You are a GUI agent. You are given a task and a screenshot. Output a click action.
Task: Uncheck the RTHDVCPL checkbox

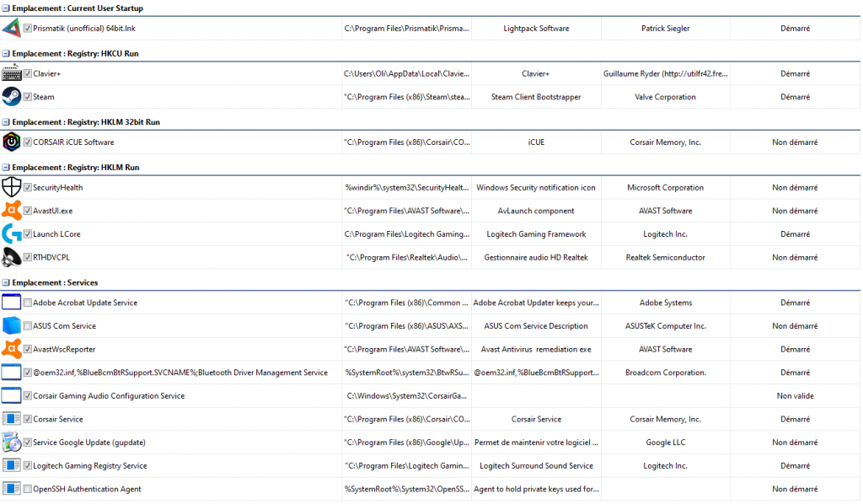(x=28, y=257)
